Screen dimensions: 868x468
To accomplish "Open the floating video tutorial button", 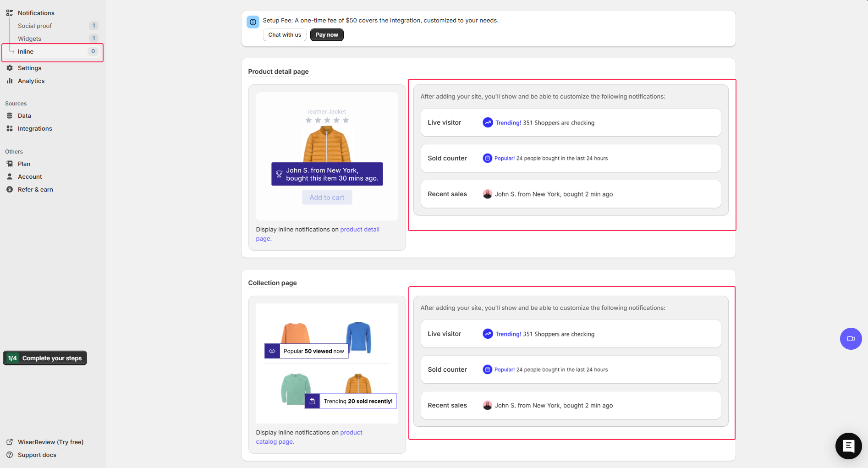I will [851, 339].
